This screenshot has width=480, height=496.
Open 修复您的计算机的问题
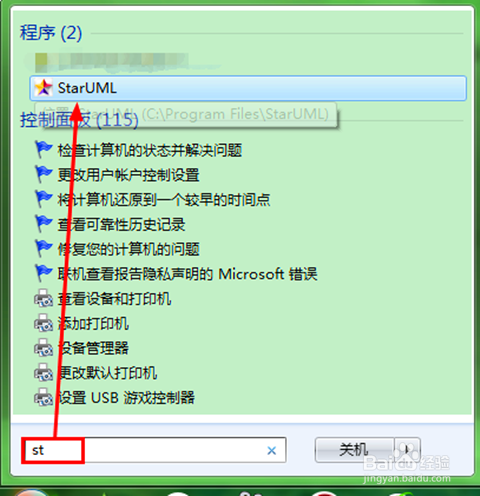128,249
